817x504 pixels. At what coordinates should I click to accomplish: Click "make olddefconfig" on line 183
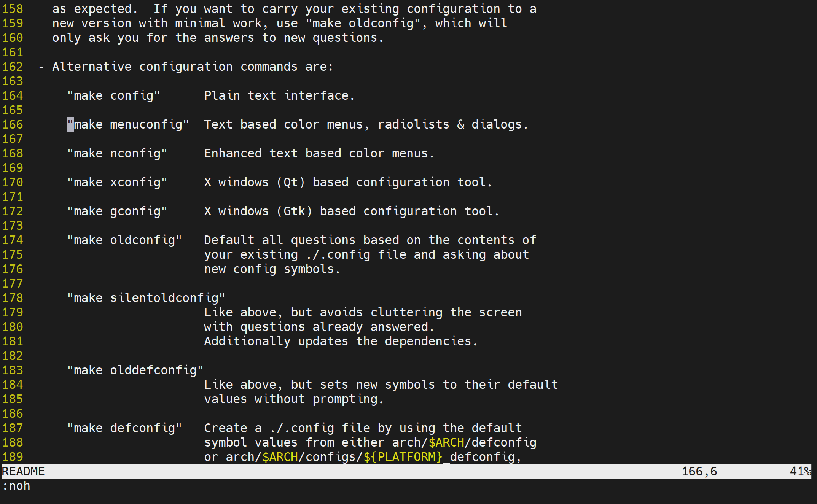point(135,370)
